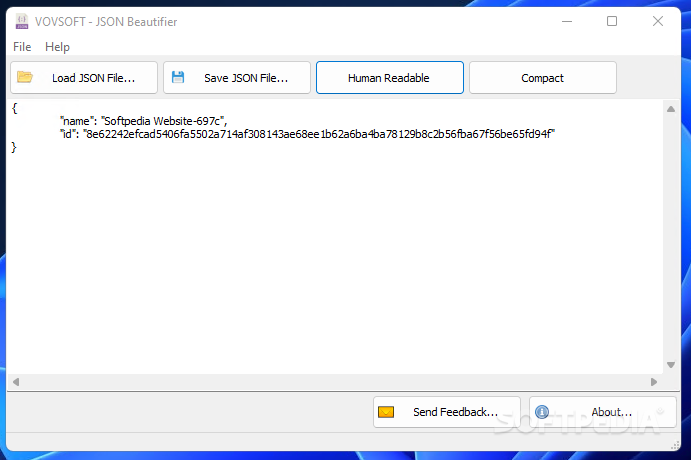Click the JSON Beautifier app icon in title bar

click(22, 21)
